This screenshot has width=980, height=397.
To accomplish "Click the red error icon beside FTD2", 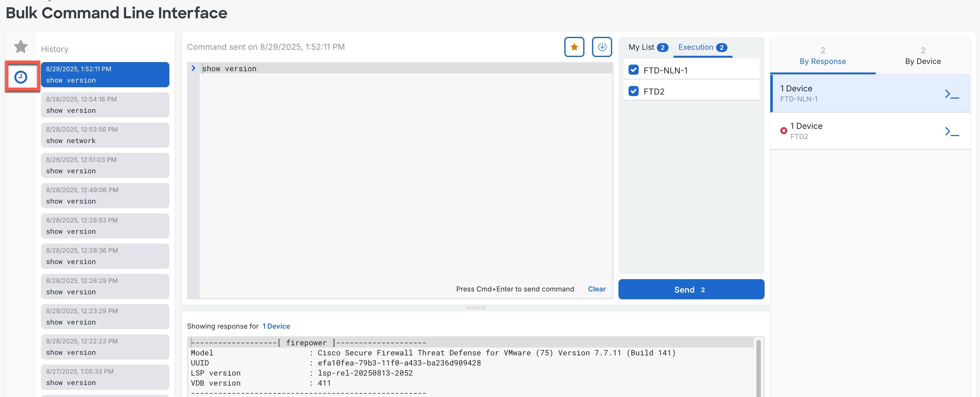I will [x=783, y=131].
